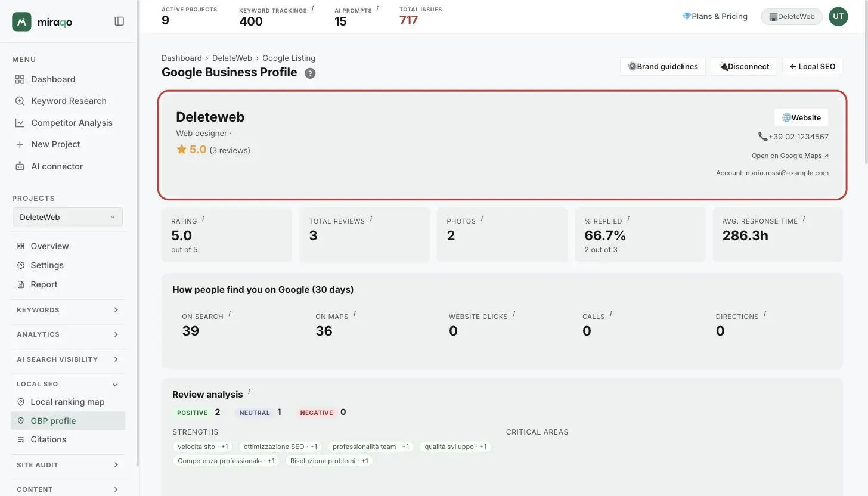Go back to Local SEO

tap(813, 67)
